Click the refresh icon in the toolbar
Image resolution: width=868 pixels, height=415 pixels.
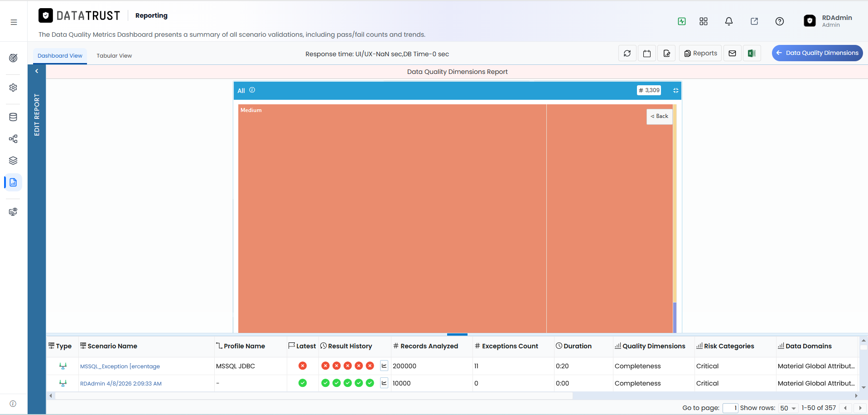click(x=627, y=54)
